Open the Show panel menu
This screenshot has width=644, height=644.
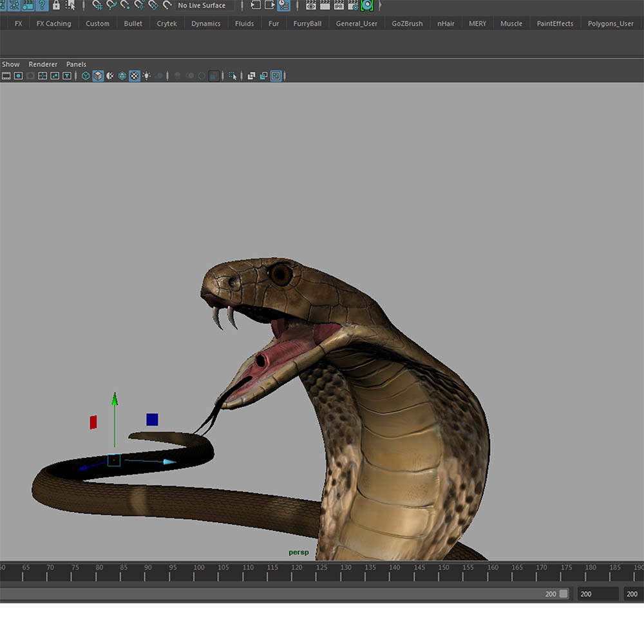(11, 64)
